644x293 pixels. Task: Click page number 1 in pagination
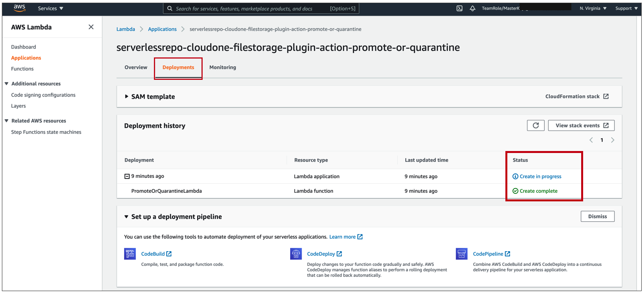coord(602,140)
